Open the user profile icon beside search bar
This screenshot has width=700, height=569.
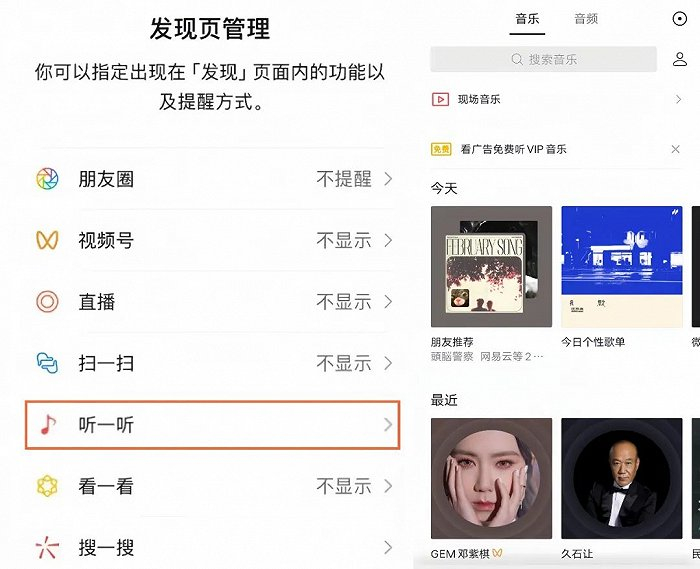click(x=679, y=59)
